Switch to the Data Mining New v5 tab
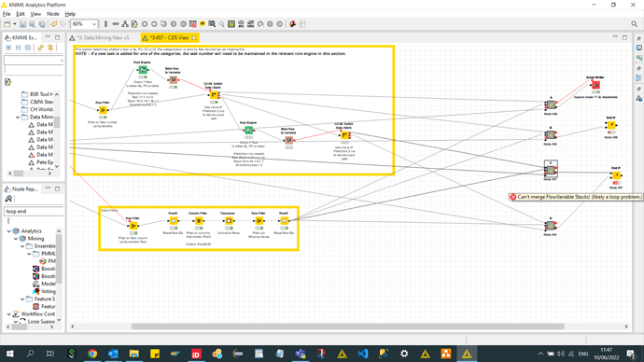This screenshot has width=644, height=362. 103,37
